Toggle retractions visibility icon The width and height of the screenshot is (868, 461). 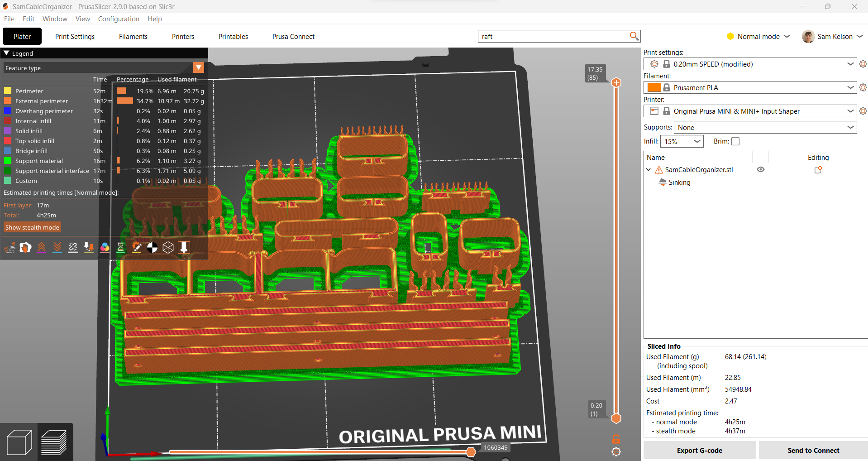click(x=42, y=247)
